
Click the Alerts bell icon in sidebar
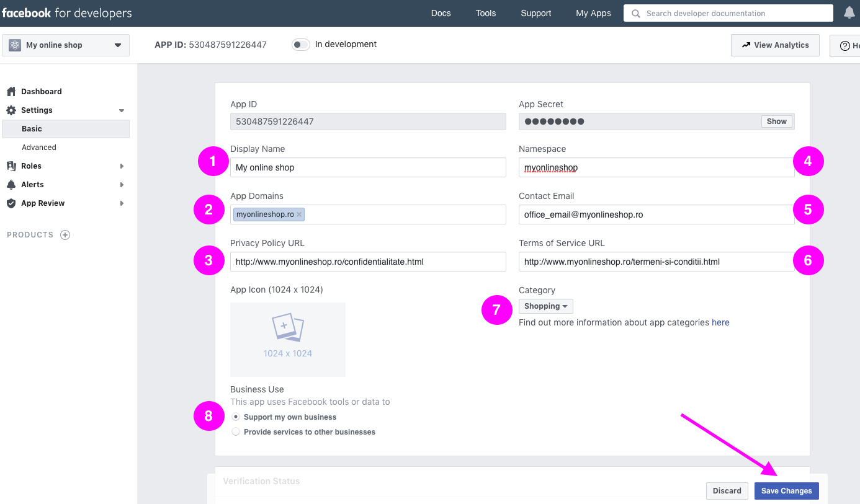pos(11,185)
